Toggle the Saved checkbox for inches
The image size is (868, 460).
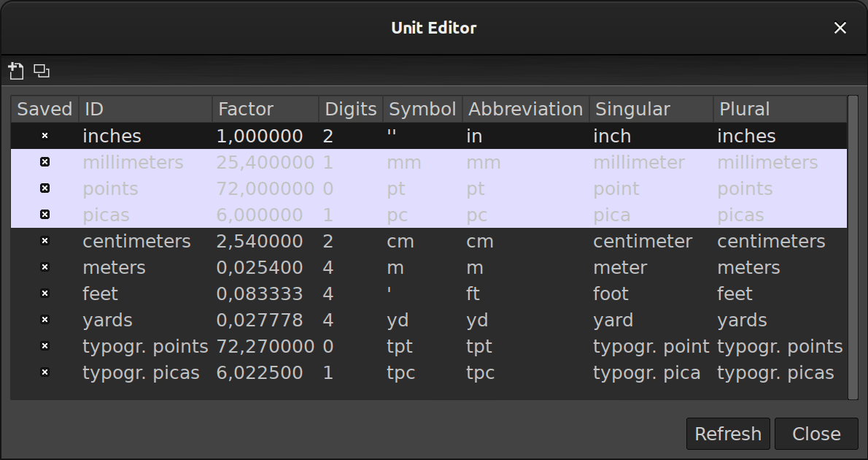[44, 136]
